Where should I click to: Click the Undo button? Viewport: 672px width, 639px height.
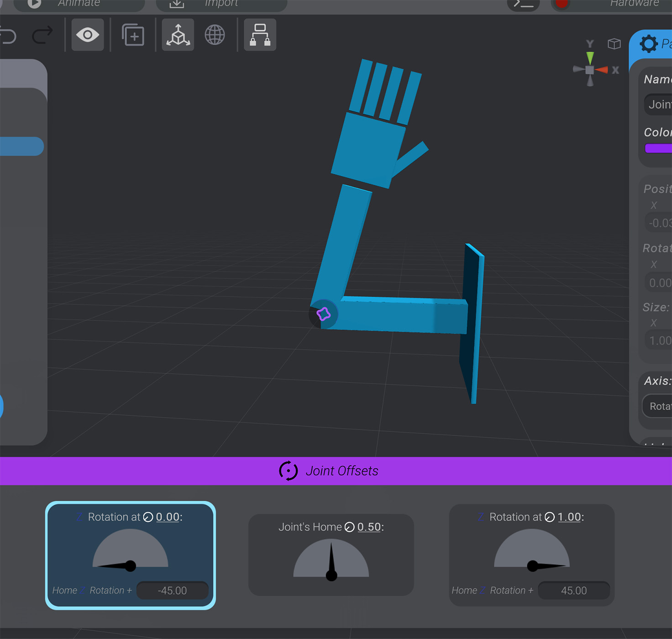8,35
